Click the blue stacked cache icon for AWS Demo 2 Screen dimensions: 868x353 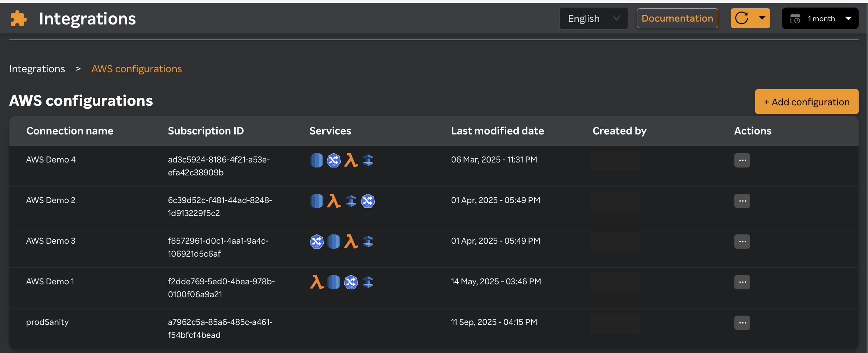point(351,201)
